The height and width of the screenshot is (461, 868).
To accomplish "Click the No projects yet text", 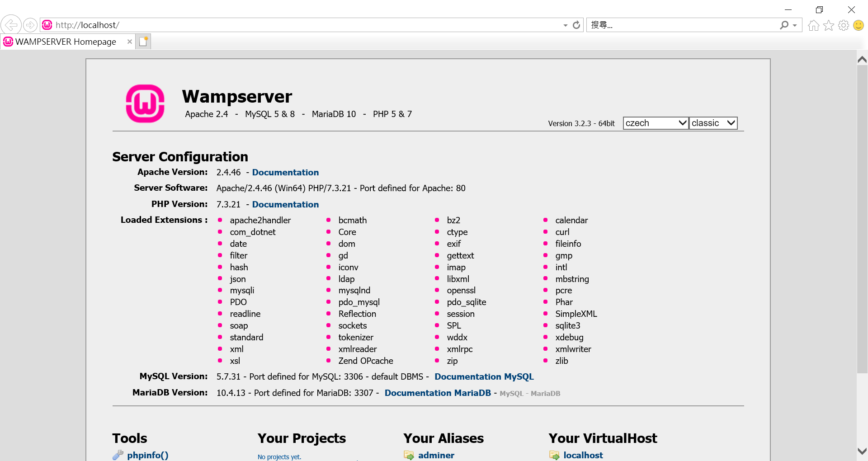I will 279,457.
